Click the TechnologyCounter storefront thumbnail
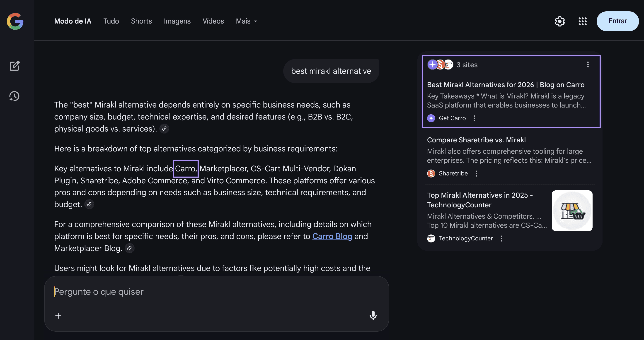 click(x=572, y=211)
